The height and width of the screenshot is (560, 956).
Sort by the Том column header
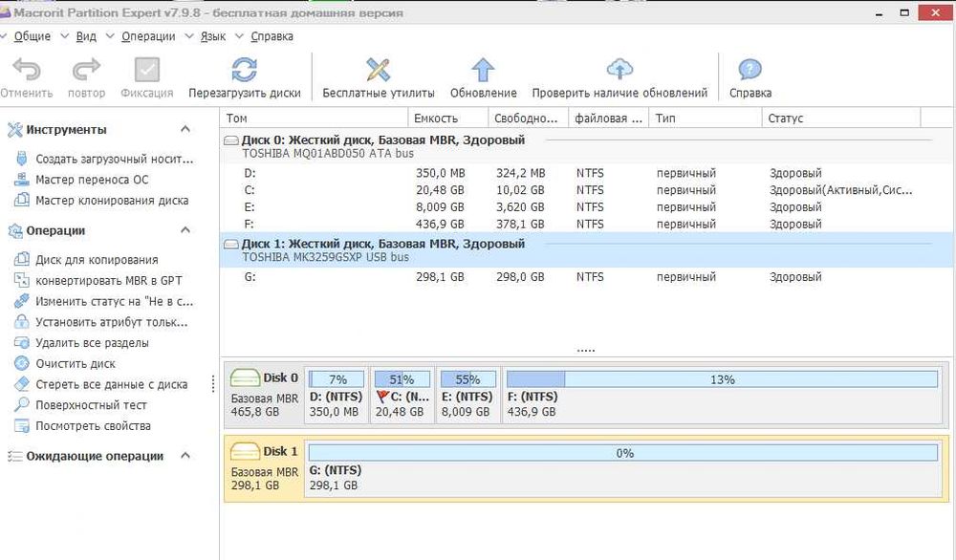coord(314,118)
